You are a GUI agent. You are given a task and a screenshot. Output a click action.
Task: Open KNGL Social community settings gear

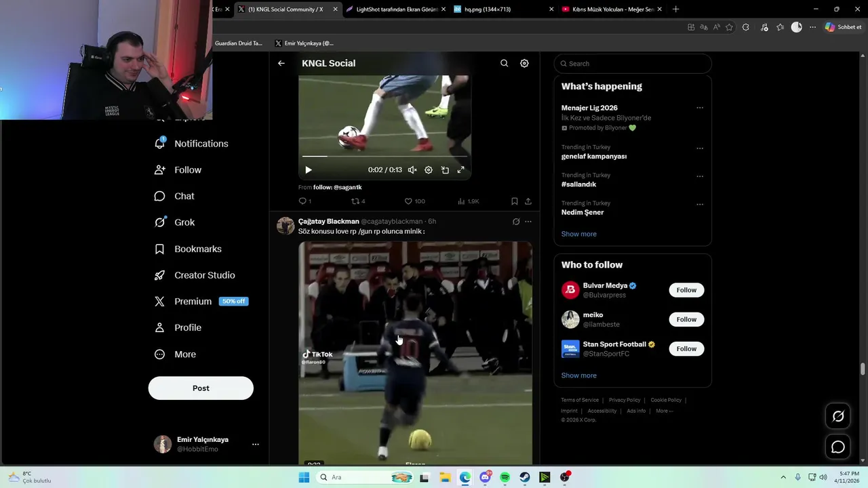click(x=524, y=63)
